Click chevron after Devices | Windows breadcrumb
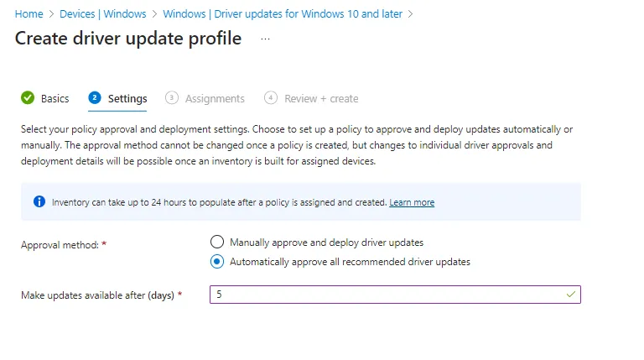Viewport: 644px width, 360px height. (154, 14)
